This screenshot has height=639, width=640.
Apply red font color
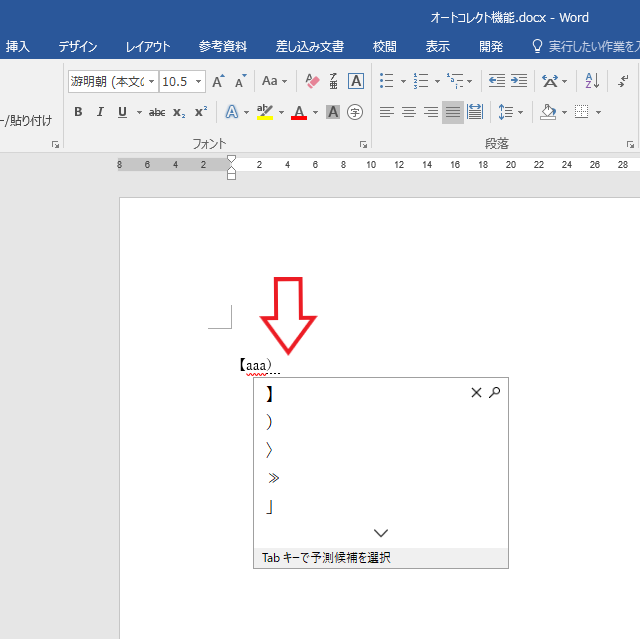click(299, 112)
